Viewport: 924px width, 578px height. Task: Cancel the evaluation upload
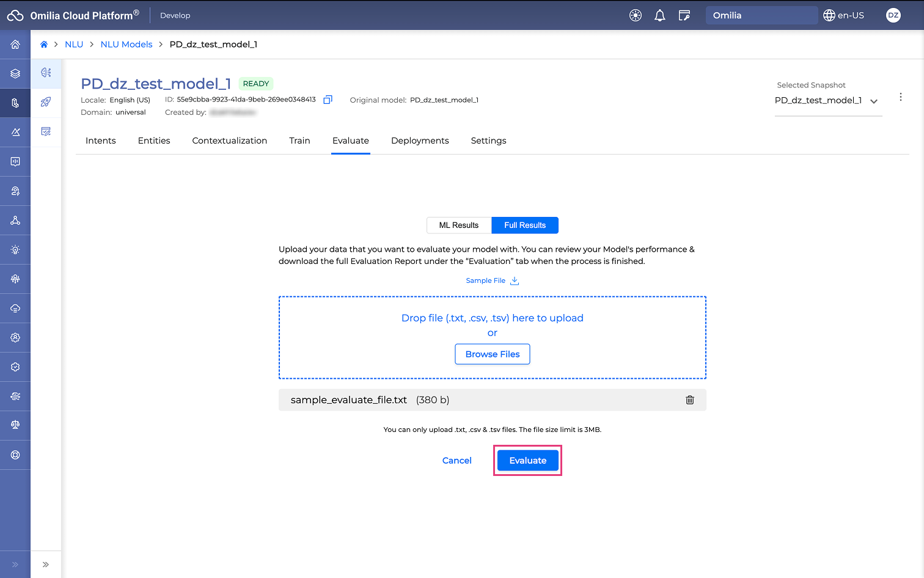click(457, 461)
